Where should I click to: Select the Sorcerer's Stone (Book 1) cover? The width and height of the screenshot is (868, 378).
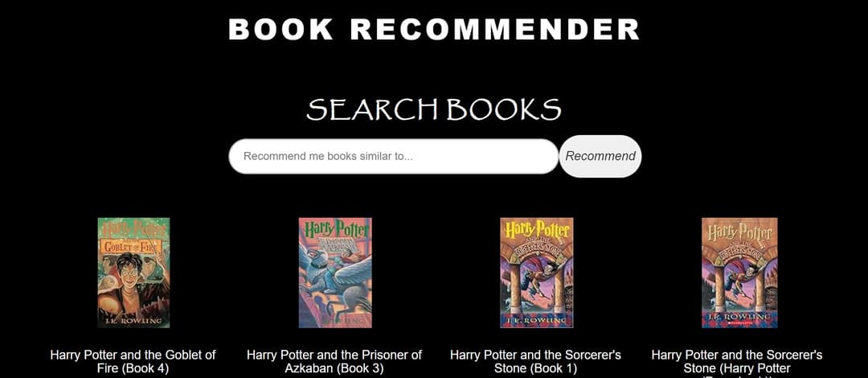click(536, 273)
